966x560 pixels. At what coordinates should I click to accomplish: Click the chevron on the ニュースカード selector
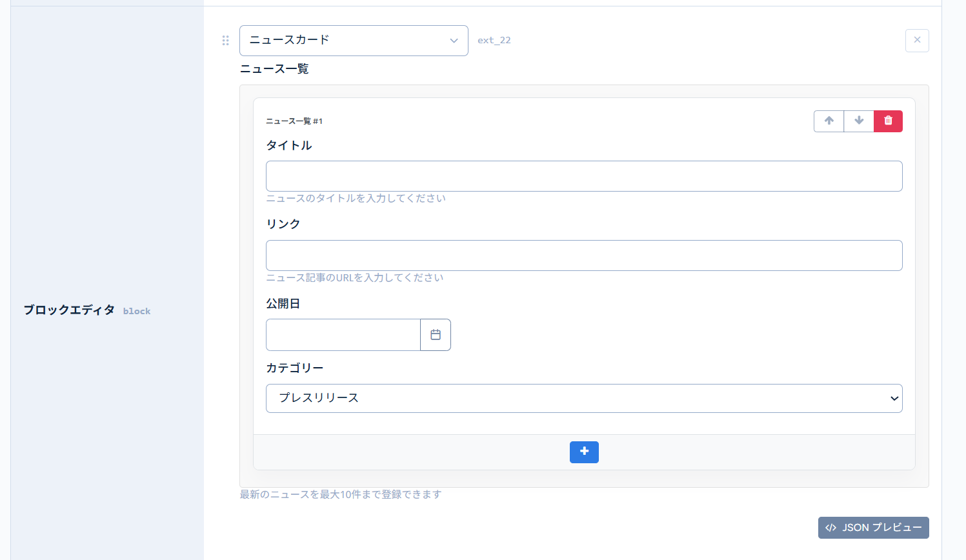(454, 40)
